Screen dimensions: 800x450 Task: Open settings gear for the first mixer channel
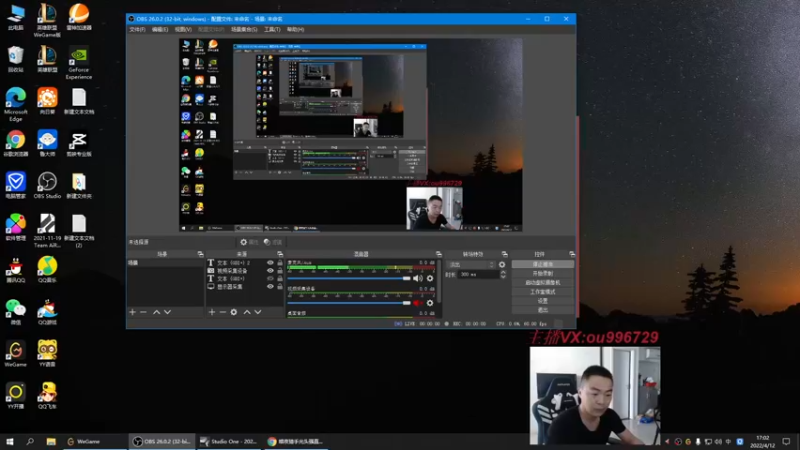click(x=430, y=278)
